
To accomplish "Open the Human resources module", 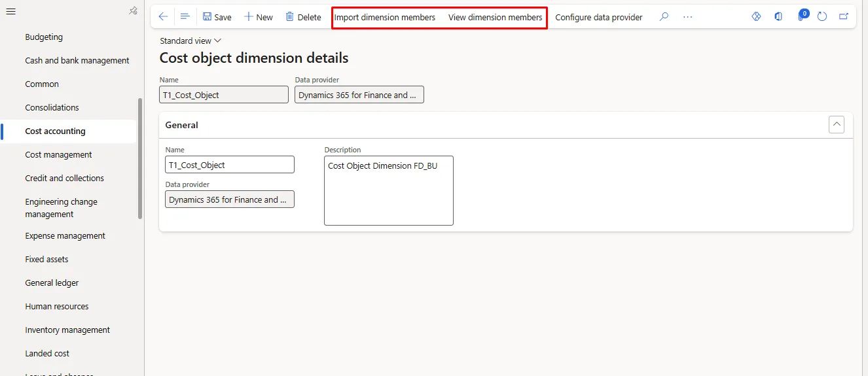I will point(56,307).
